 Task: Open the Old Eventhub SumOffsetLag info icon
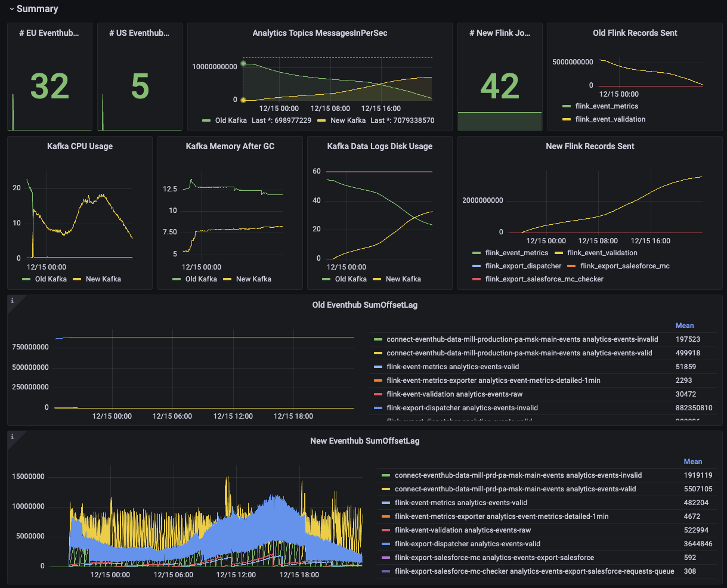point(11,302)
